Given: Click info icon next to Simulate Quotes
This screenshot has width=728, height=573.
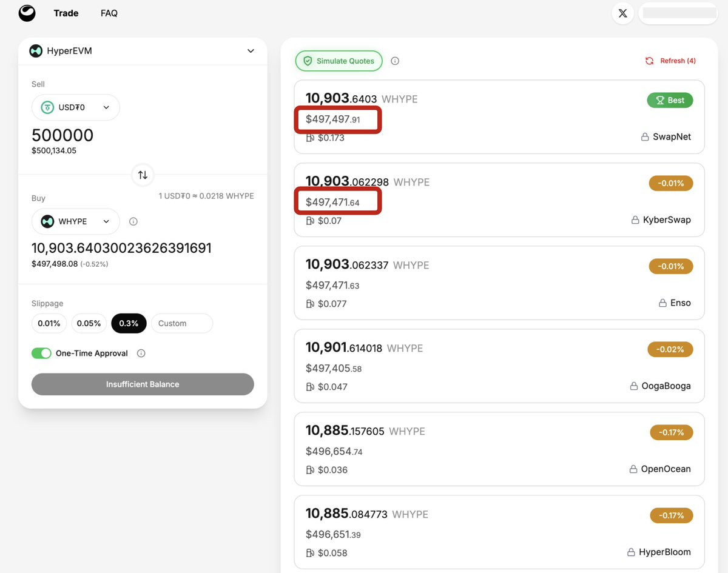Looking at the screenshot, I should click(x=395, y=61).
